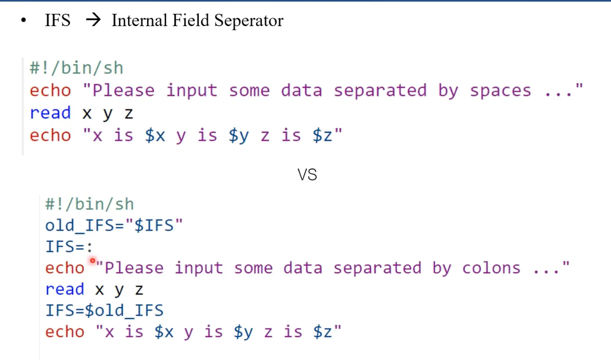
Task: Click the IFS=: line
Action: (69, 247)
